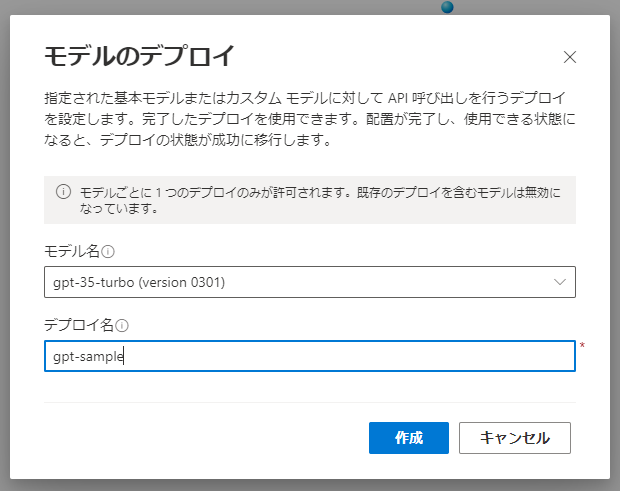Viewport: 620px width, 491px height.
Task: Click the info icon beside デプロイ名
Action: [122, 326]
